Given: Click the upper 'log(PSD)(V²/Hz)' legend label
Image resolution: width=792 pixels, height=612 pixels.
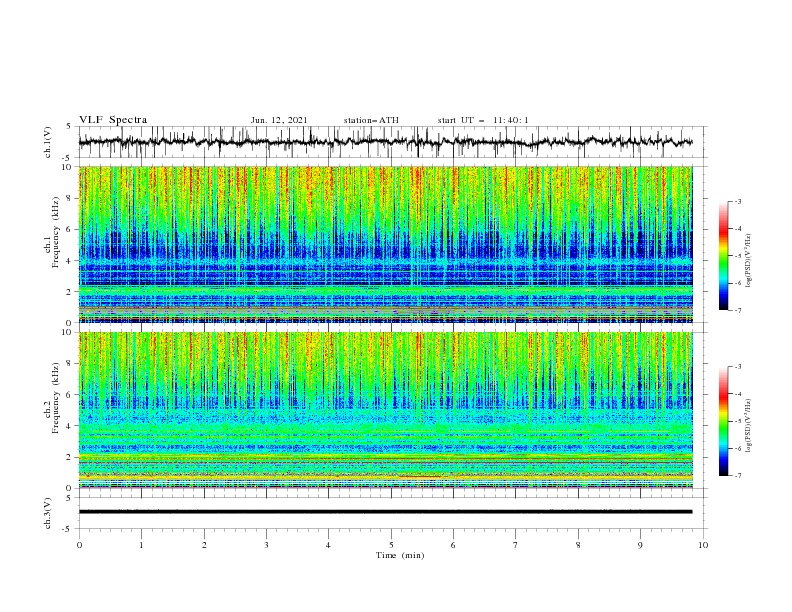Looking at the screenshot, I should tap(749, 261).
